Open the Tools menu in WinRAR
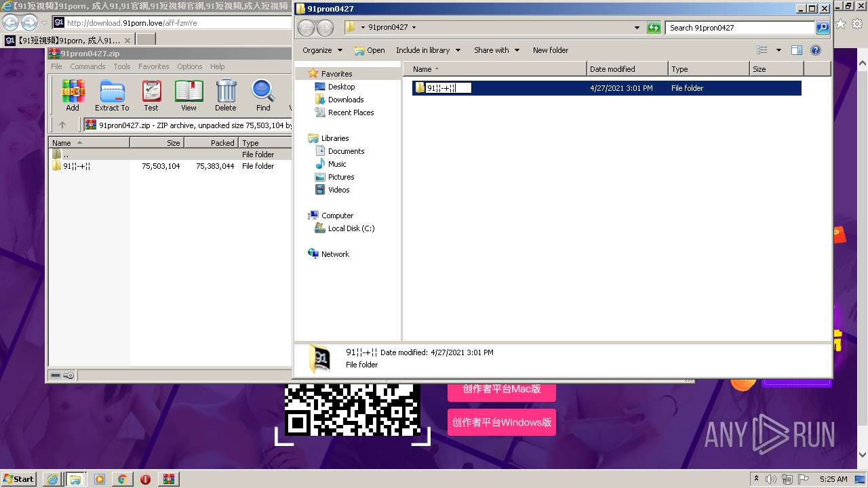868x488 pixels. [122, 66]
